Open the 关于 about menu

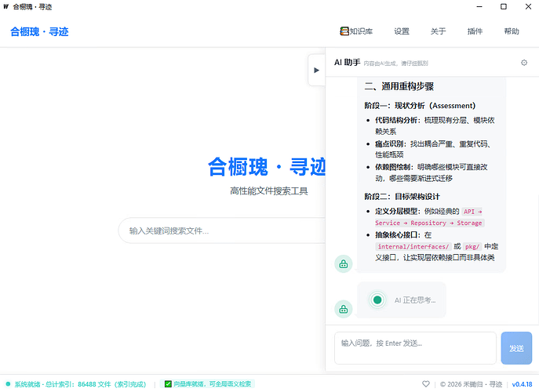pos(439,31)
